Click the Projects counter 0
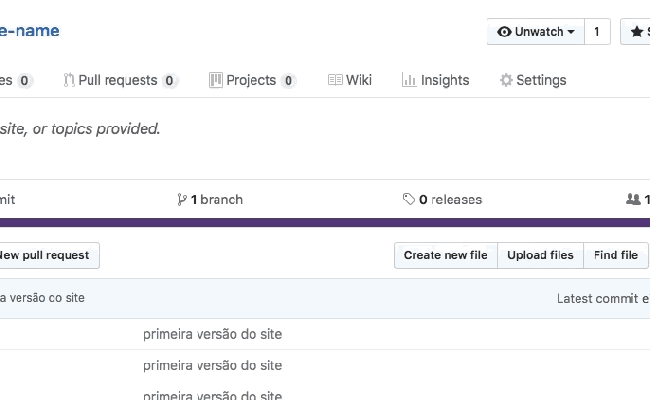 [x=288, y=80]
